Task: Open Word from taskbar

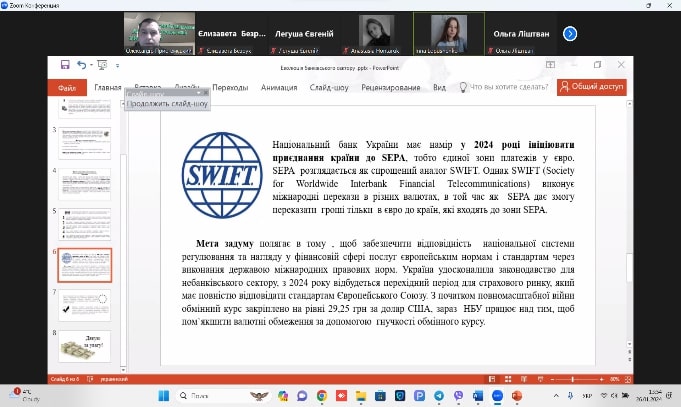Action: (x=478, y=396)
